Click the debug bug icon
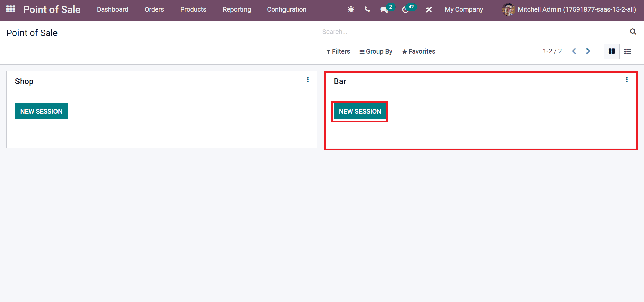Screen dimensions: 644x302 [x=351, y=9]
